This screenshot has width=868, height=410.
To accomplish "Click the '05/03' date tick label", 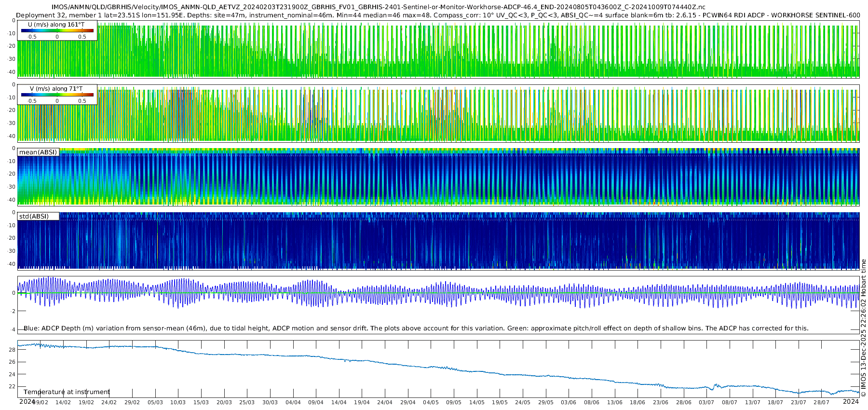I will coord(155,403).
